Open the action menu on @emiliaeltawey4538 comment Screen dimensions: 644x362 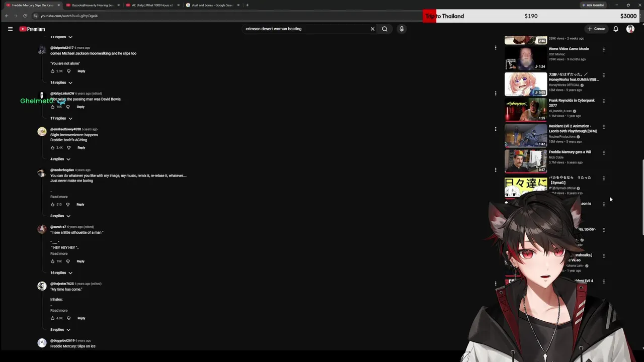click(x=496, y=129)
